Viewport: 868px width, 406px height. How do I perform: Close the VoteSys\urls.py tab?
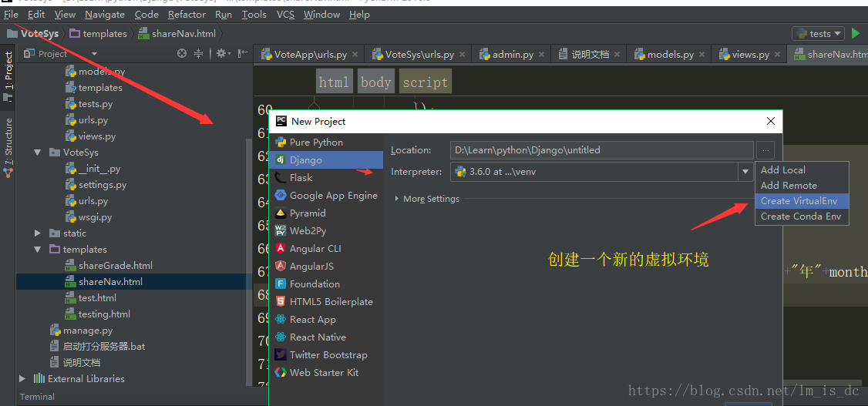(x=462, y=55)
